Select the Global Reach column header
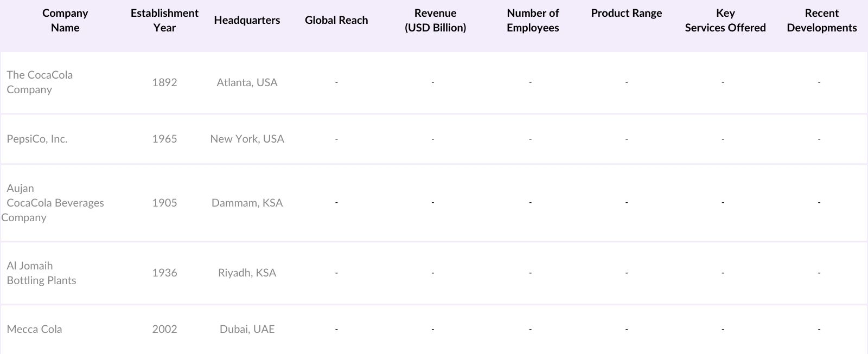Screen dimensions: 868x354 pos(336,20)
